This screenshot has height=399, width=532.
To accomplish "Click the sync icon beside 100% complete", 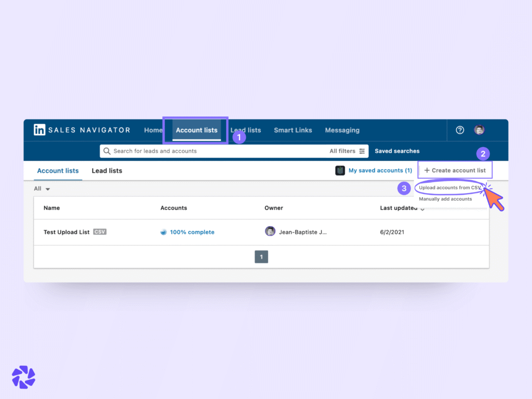I will 164,232.
